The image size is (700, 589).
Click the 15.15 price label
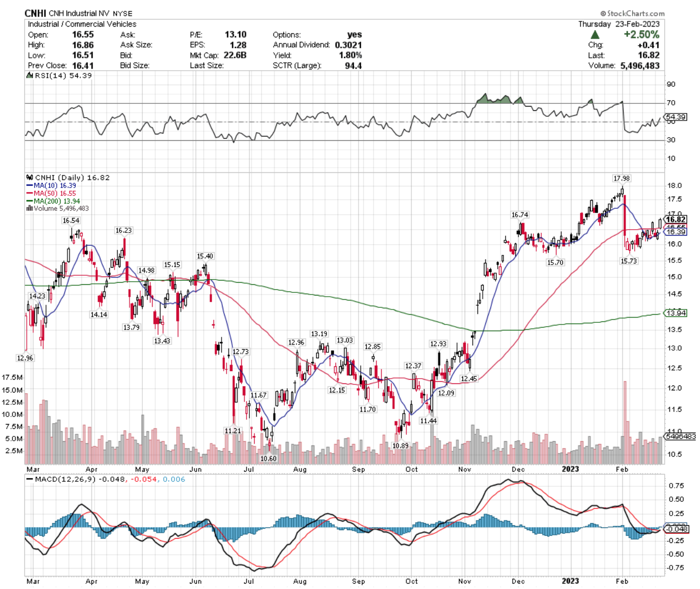tap(172, 265)
